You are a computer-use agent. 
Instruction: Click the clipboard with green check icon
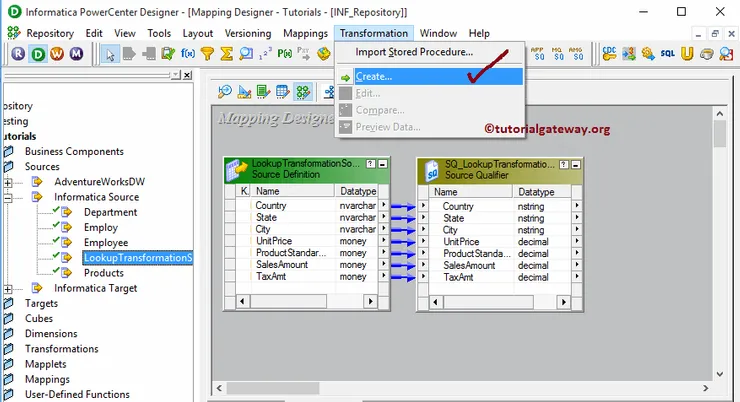pos(168,54)
